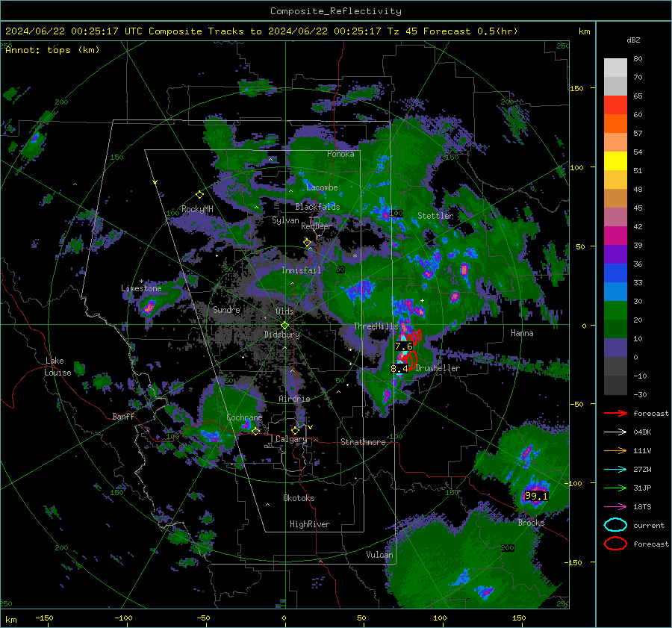Click the cyan 27ZW arrow in legend
This screenshot has width=672, height=628.
click(615, 470)
